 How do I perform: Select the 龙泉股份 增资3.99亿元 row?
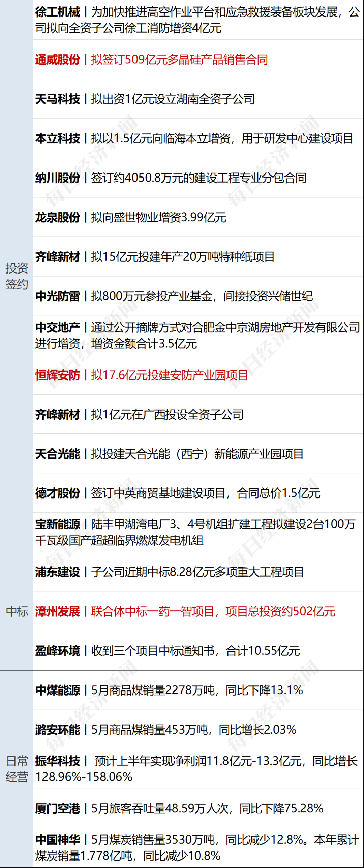pyautogui.click(x=131, y=217)
